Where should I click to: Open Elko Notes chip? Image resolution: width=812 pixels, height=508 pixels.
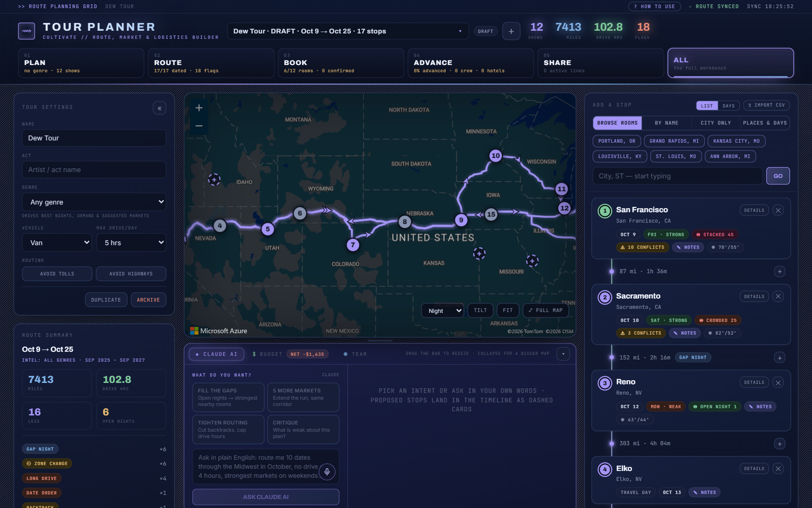point(705,492)
